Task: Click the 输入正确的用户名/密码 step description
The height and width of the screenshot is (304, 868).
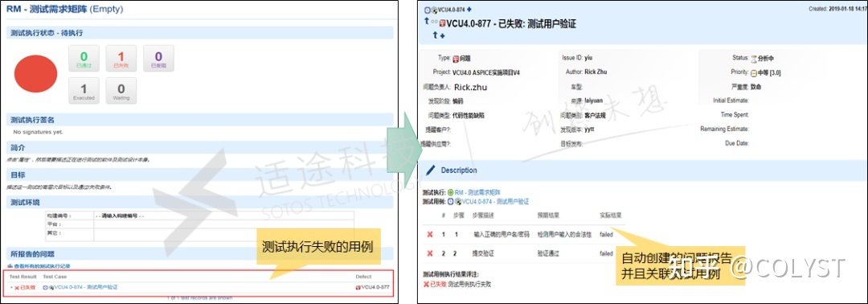Action: (x=501, y=235)
